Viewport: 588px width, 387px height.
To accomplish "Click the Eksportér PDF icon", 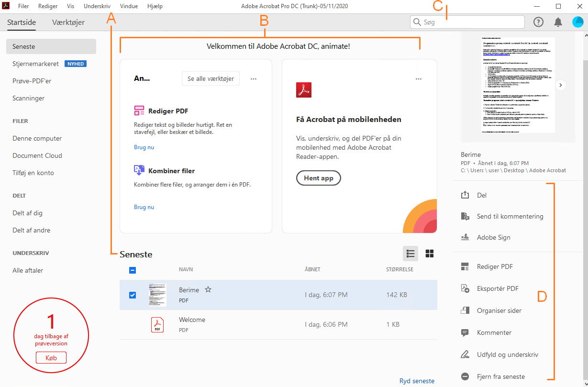I will [465, 288].
